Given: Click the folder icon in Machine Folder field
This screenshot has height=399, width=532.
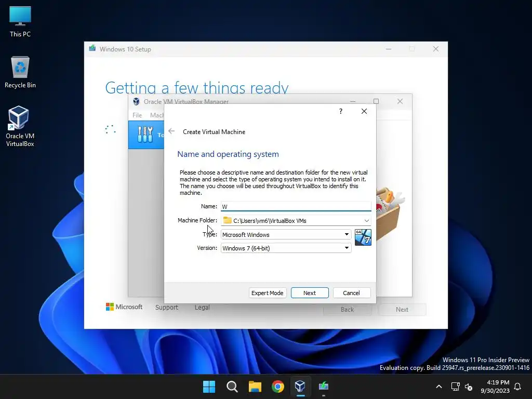Looking at the screenshot, I should (x=228, y=220).
